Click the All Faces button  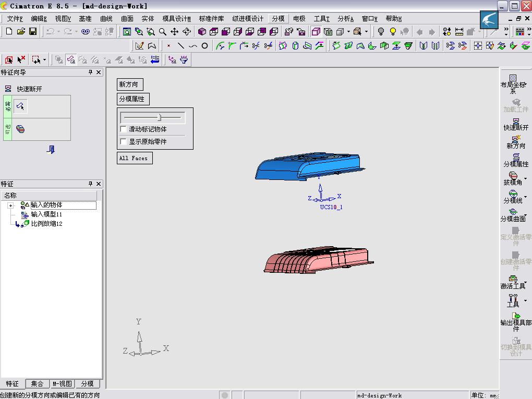tap(135, 158)
